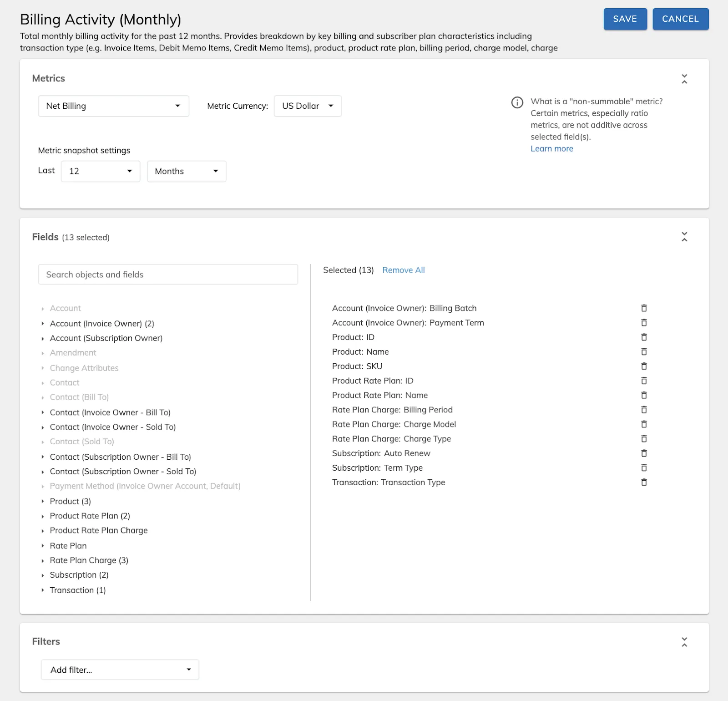The height and width of the screenshot is (701, 728).
Task: Expand Contact (Subscription Owner - Sold To)
Action: pyautogui.click(x=43, y=472)
